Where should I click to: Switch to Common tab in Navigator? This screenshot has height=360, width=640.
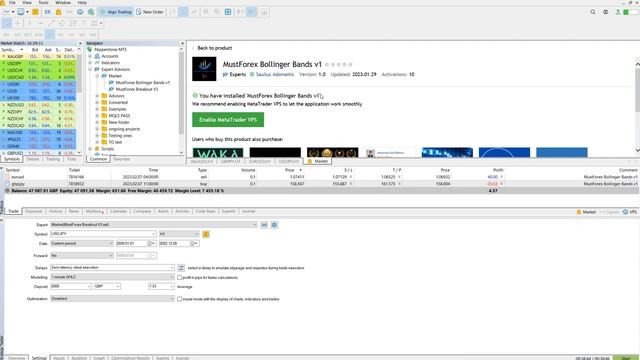(x=98, y=159)
